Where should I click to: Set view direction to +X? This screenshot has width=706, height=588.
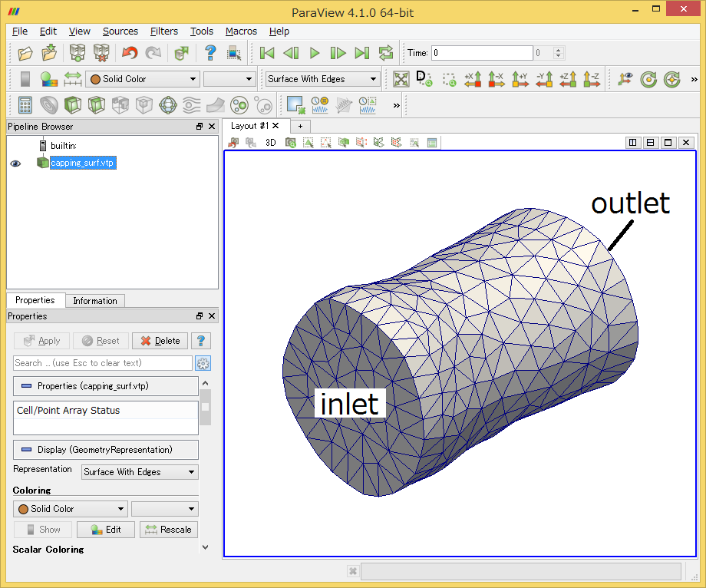473,79
